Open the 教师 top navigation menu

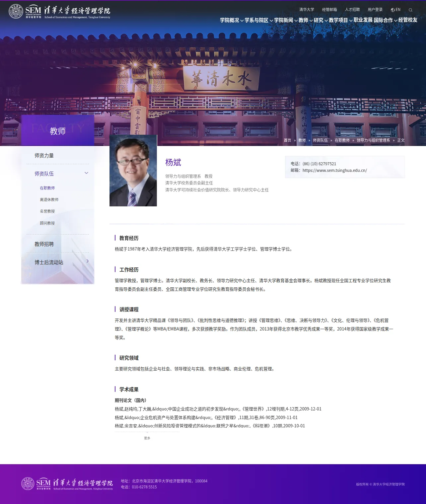coord(304,20)
